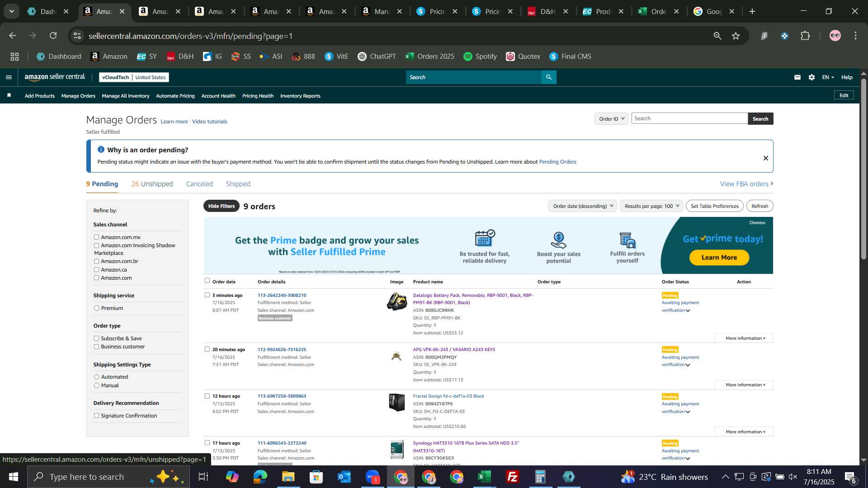
Task: Reload the page with the browser refresh icon
Action: point(53,36)
